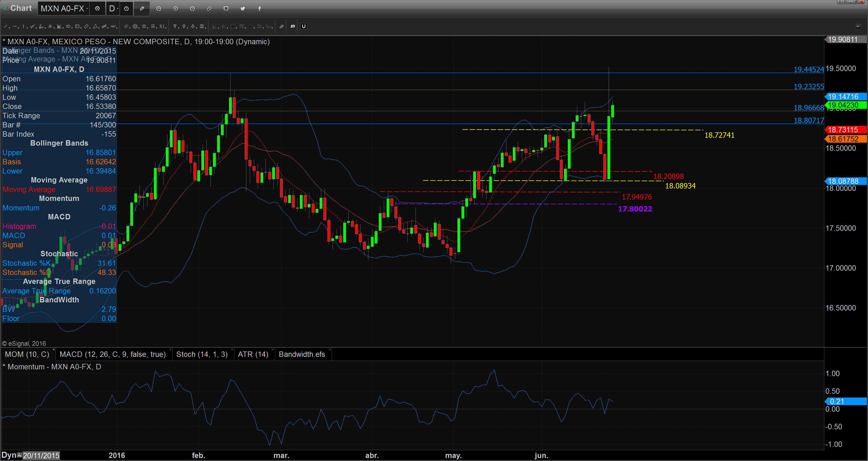Image resolution: width=868 pixels, height=461 pixels.
Task: Select the Andrews pitchfork tool
Action: click(x=50, y=26)
